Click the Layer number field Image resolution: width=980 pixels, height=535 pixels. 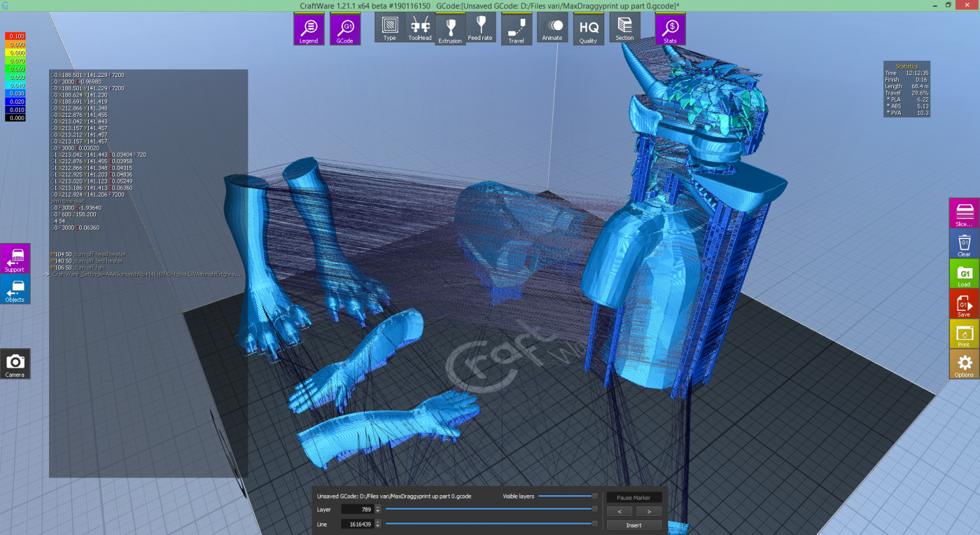[357, 510]
